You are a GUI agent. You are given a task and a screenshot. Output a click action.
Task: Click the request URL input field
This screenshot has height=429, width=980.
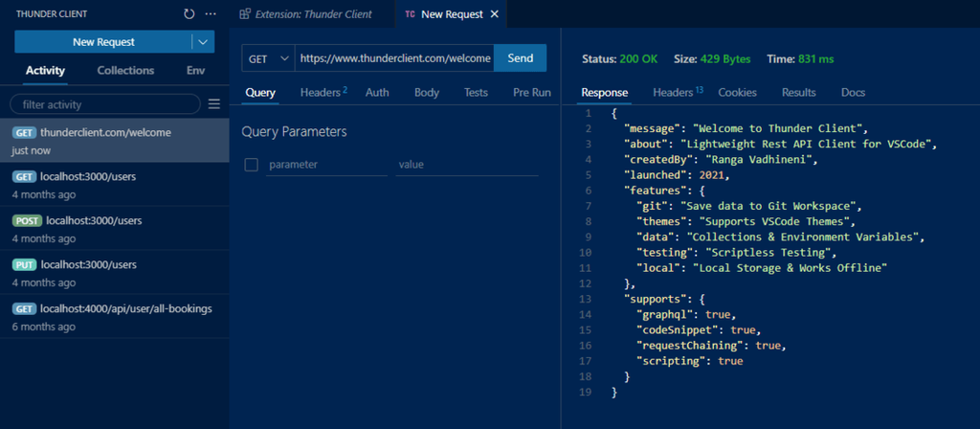(x=394, y=58)
